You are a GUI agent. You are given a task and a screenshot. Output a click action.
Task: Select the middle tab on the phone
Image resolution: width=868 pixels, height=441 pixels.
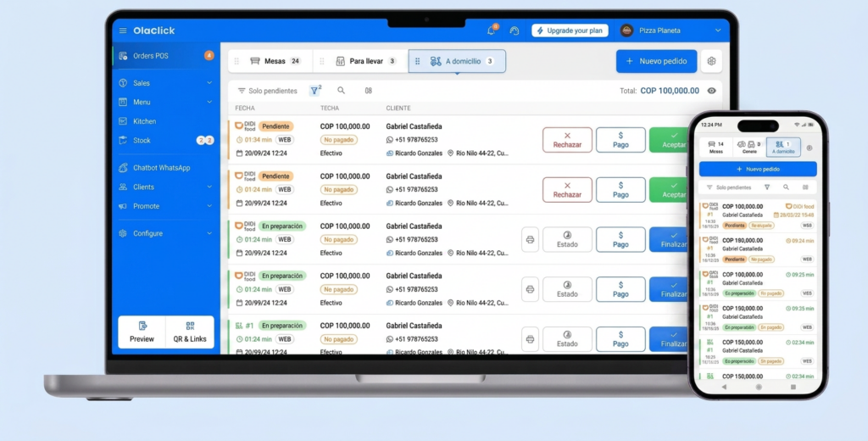(749, 148)
